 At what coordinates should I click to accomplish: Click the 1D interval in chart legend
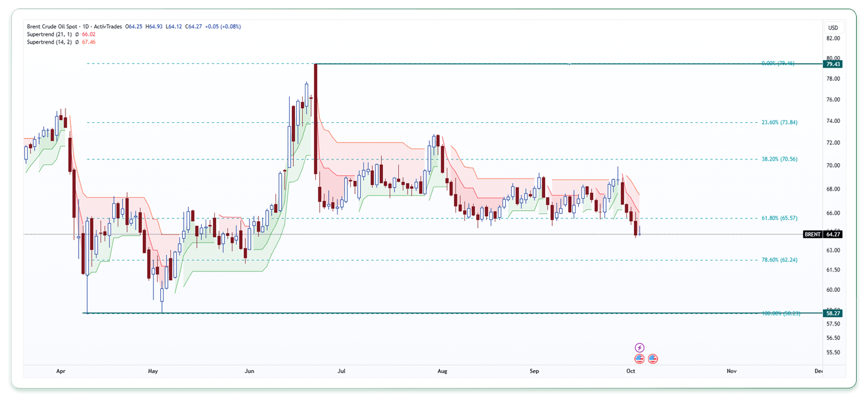[x=86, y=27]
